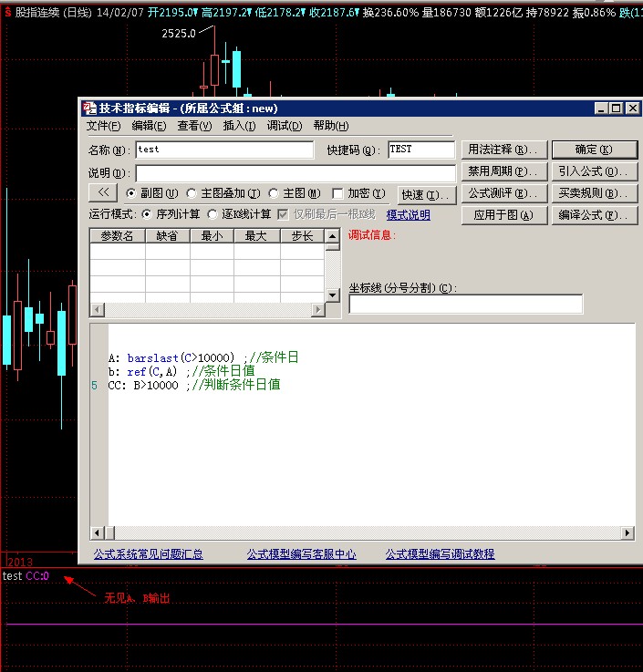Click the 快速 button
This screenshot has width=643, height=672.
426,194
